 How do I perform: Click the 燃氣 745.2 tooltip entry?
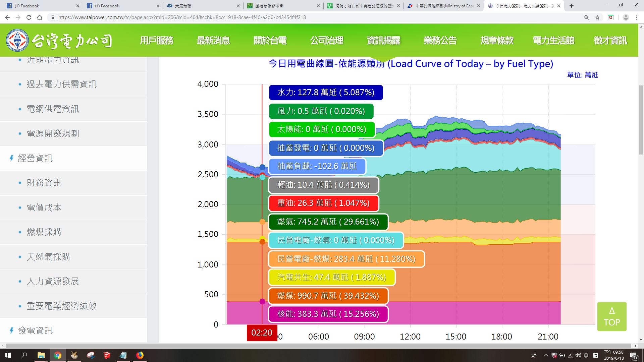(328, 222)
